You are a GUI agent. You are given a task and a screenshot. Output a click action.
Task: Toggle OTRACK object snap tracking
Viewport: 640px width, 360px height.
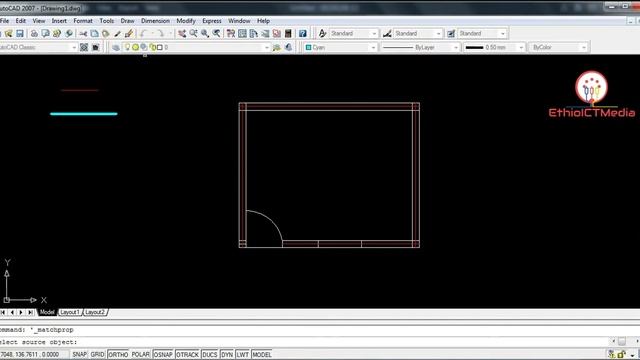187,354
